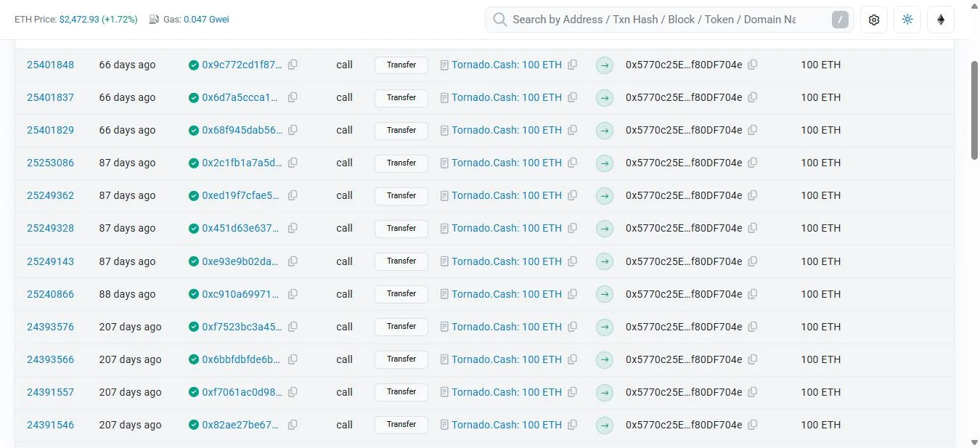980x448 pixels.
Task: Copy txn hash 0x6bbfdbfde6b
Action: coord(293,359)
